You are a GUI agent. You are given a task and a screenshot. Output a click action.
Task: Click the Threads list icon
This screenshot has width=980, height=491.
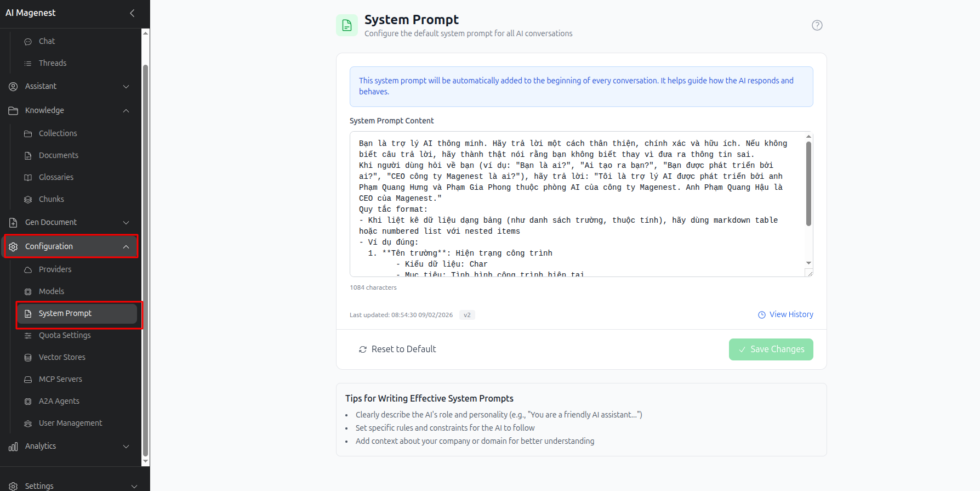tap(28, 64)
